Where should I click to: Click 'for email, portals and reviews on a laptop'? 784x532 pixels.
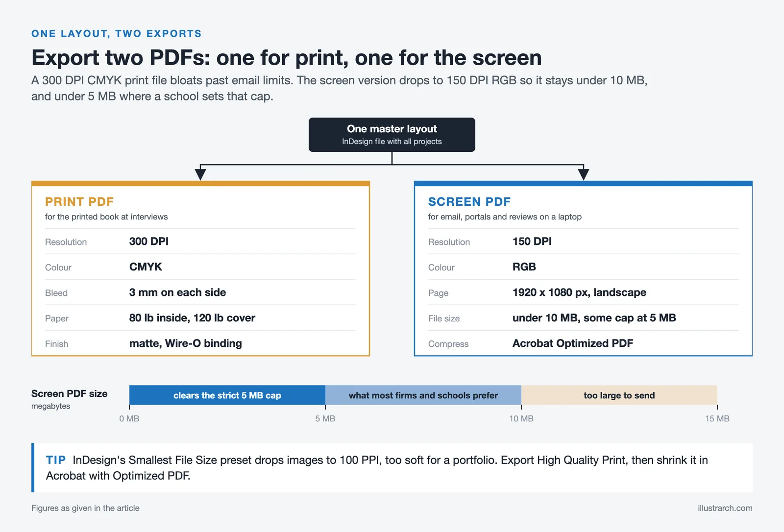pos(505,217)
